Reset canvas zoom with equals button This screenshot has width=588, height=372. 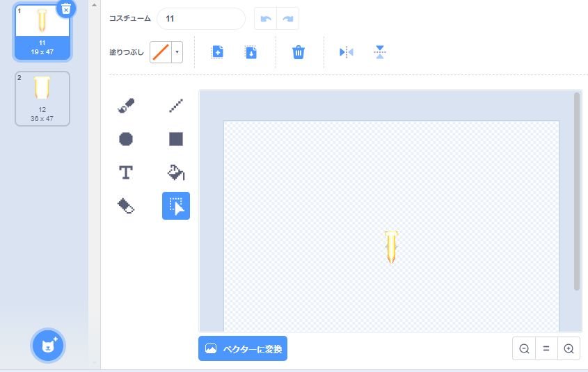(546, 349)
